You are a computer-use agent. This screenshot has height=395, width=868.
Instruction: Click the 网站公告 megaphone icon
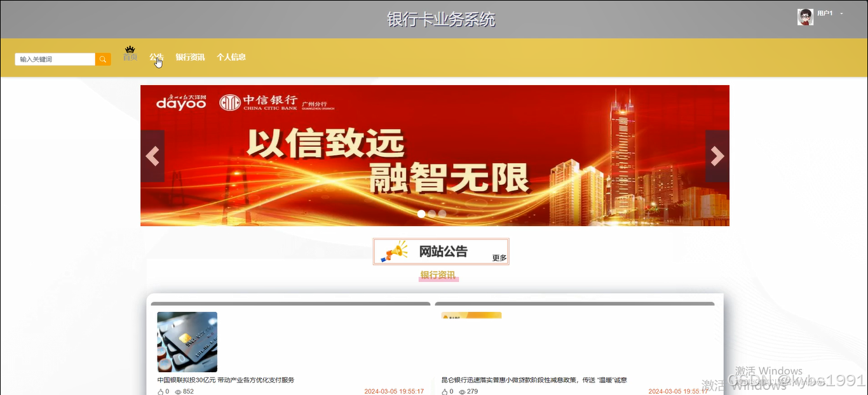(x=395, y=251)
